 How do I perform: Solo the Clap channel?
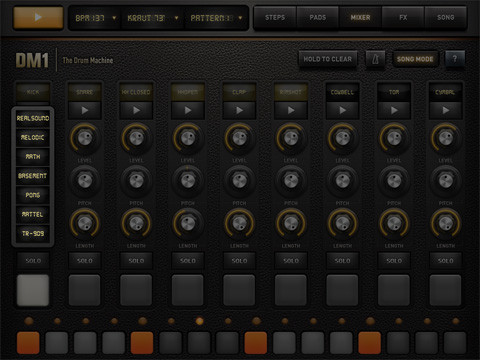pyautogui.click(x=239, y=261)
